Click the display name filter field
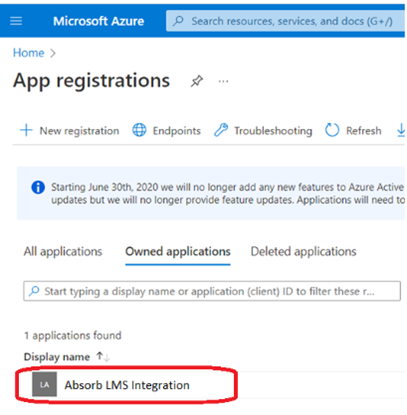407x415 pixels. (x=212, y=291)
